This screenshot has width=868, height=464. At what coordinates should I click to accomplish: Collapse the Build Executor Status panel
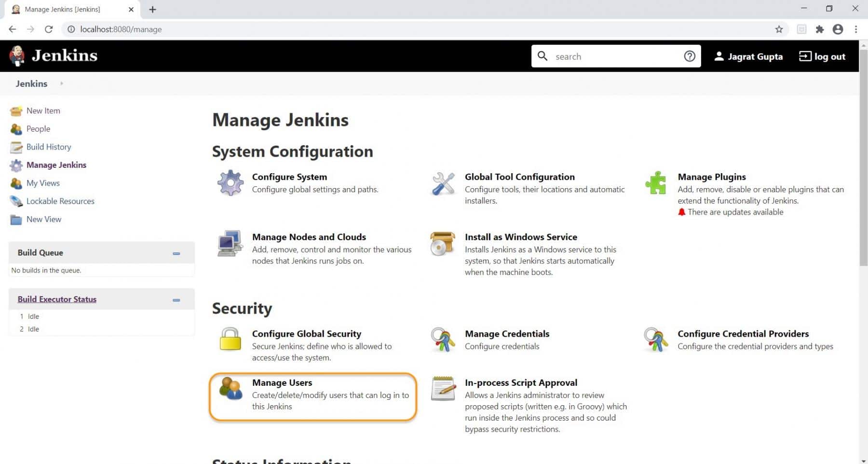[176, 299]
